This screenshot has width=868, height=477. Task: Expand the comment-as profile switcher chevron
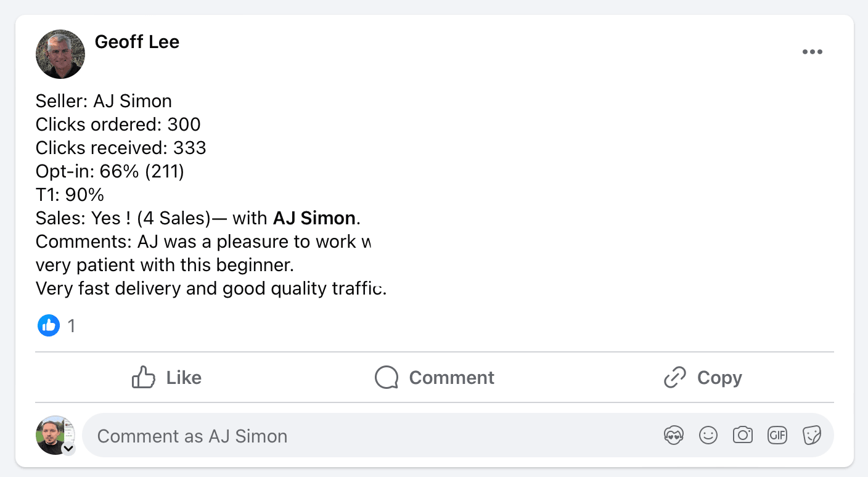tap(69, 449)
